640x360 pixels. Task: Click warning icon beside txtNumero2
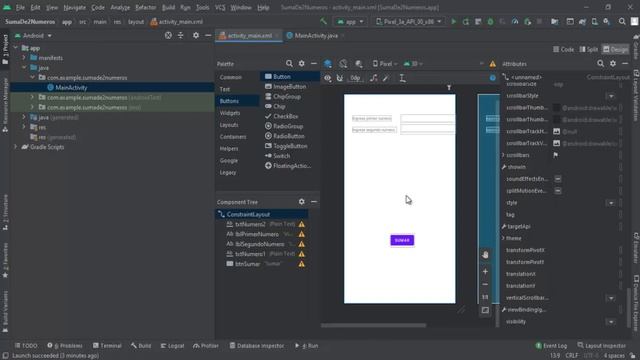click(x=301, y=224)
